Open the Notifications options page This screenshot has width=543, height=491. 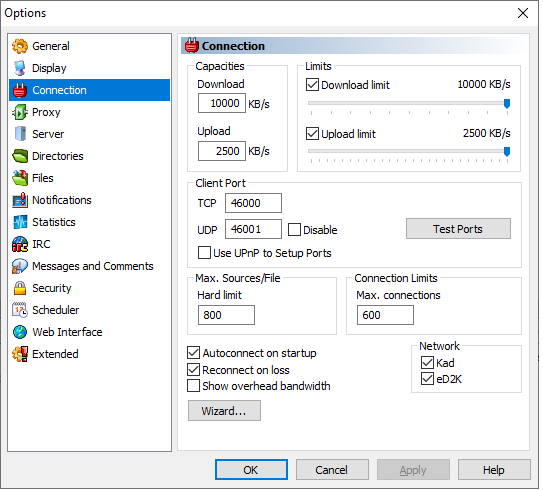[90, 200]
